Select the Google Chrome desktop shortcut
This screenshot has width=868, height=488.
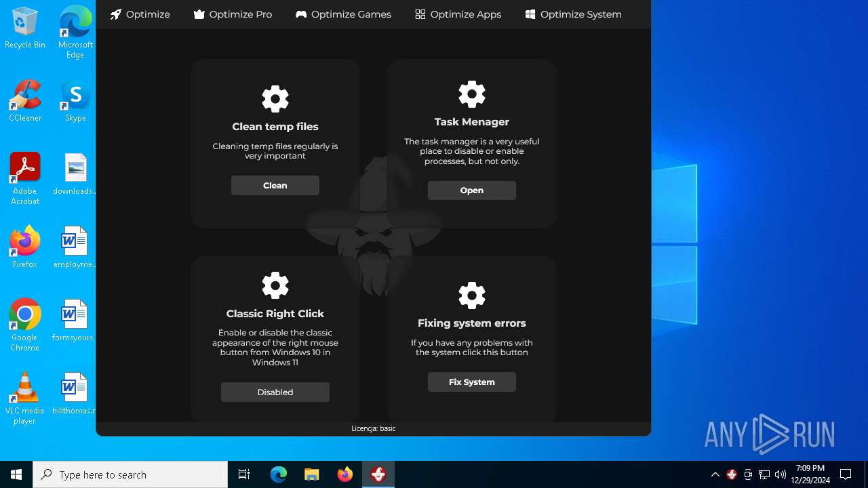click(25, 325)
